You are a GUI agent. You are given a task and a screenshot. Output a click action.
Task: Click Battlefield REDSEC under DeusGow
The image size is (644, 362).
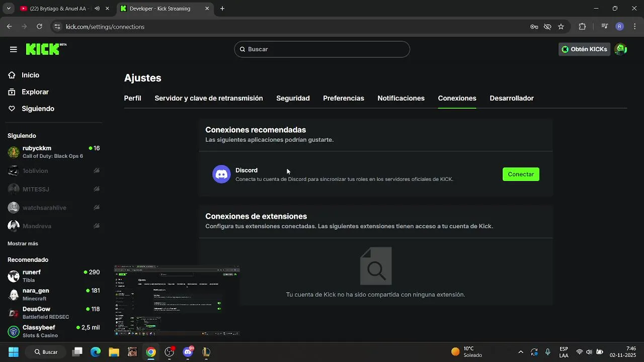coord(46,317)
